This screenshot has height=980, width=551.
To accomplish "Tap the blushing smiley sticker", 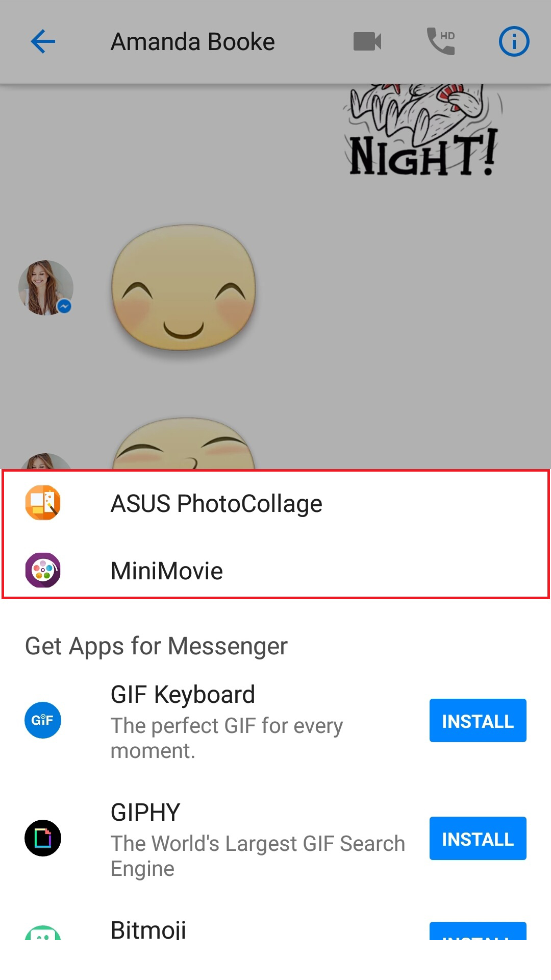I will (x=184, y=288).
